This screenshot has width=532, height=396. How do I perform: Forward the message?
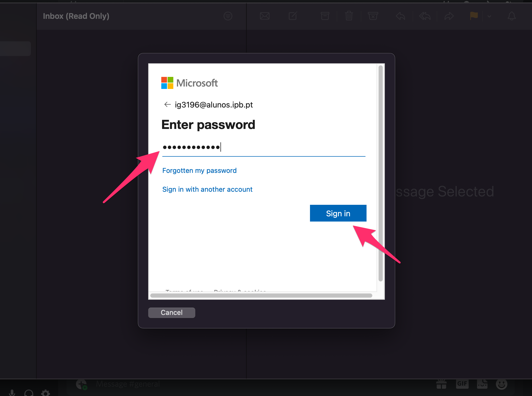pos(449,16)
